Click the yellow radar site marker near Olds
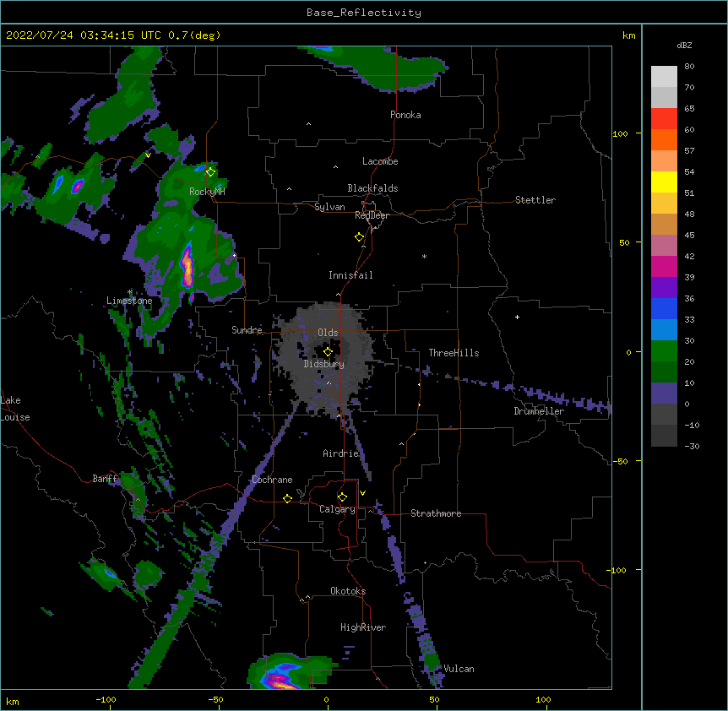 (328, 352)
